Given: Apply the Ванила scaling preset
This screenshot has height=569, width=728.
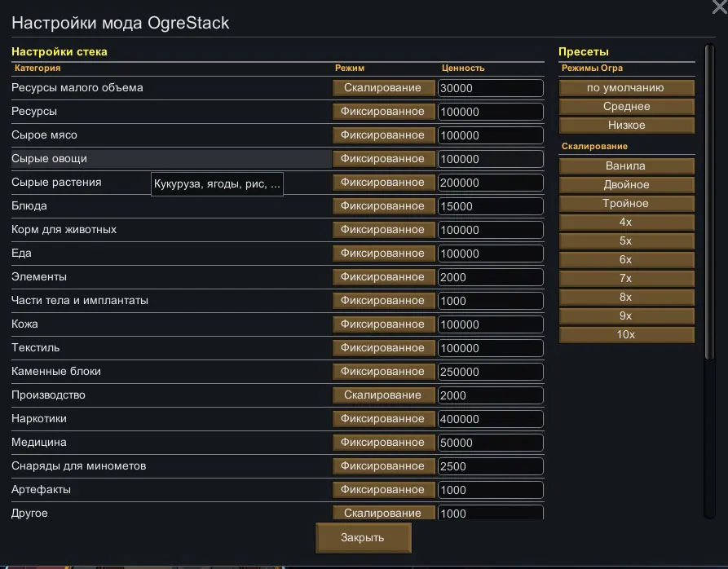Looking at the screenshot, I should click(626, 166).
